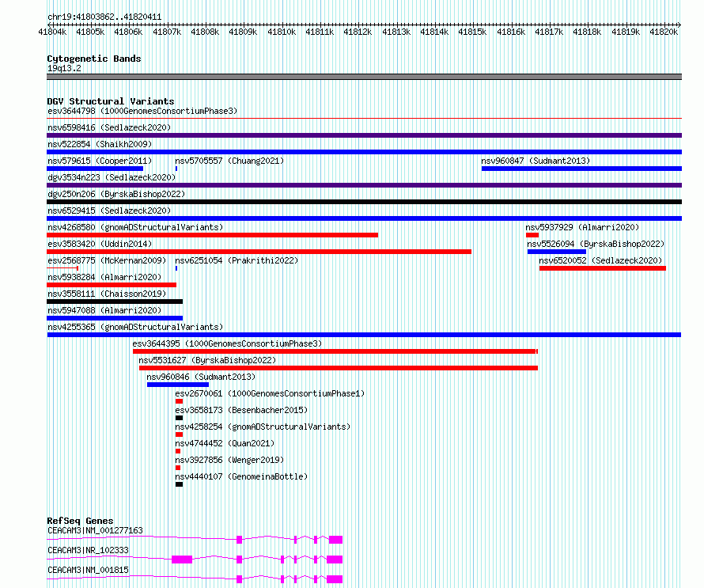The height and width of the screenshot is (588, 704).
Task: Click the nsv4268580 gnomAD red bar
Action: (212, 235)
